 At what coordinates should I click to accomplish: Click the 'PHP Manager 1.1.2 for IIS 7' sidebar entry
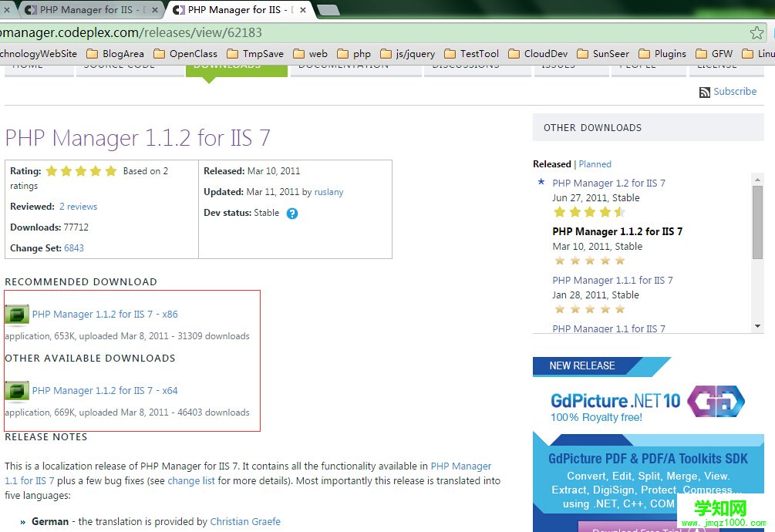click(618, 231)
